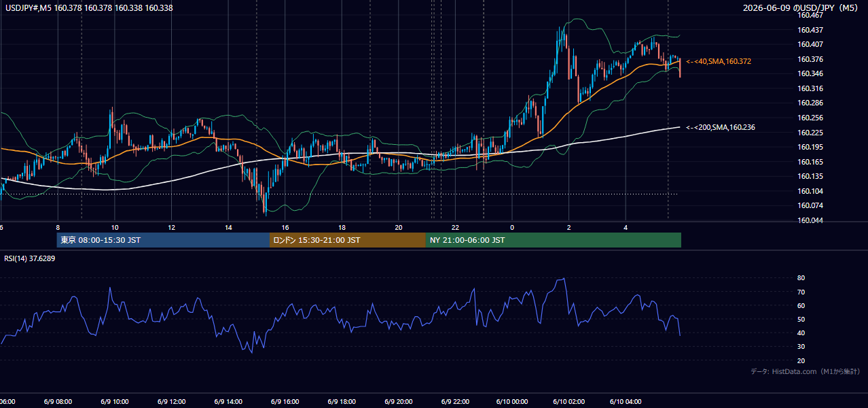
Task: Click hour label 12 on price chart time axis
Action: [x=171, y=228]
